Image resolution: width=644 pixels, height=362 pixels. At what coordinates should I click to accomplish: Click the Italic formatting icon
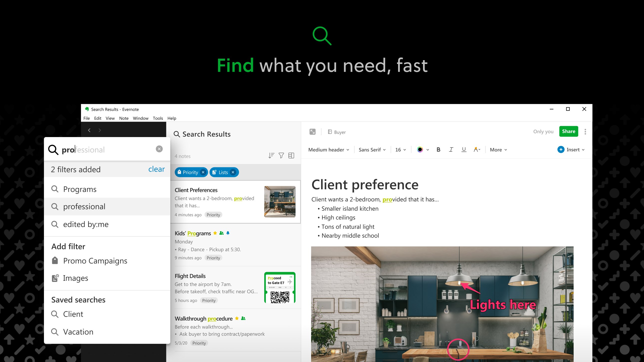point(451,149)
